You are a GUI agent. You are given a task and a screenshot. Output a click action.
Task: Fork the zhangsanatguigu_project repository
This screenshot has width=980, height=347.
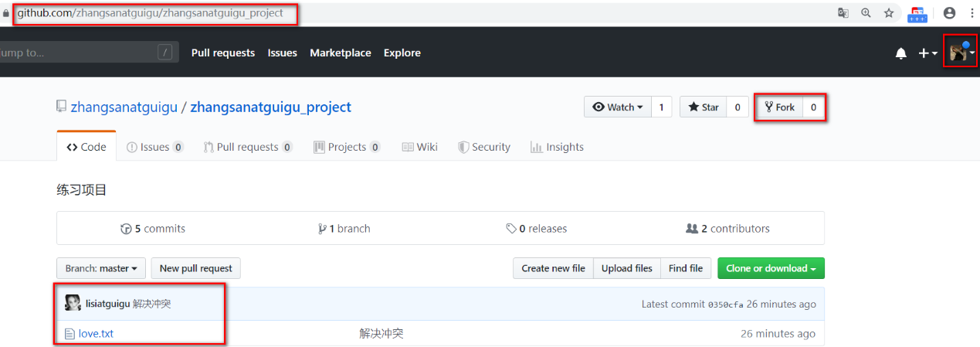pos(779,107)
